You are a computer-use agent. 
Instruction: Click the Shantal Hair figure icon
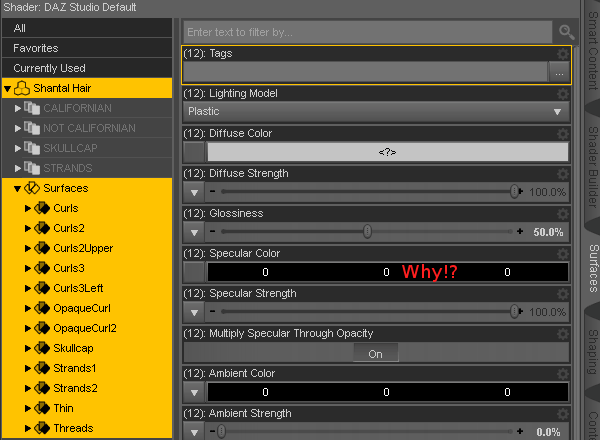click(22, 88)
